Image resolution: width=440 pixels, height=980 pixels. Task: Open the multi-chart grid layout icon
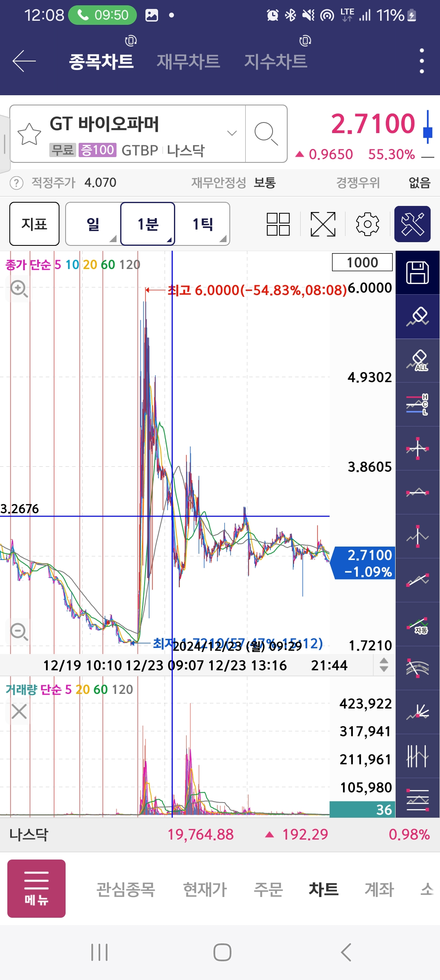278,224
